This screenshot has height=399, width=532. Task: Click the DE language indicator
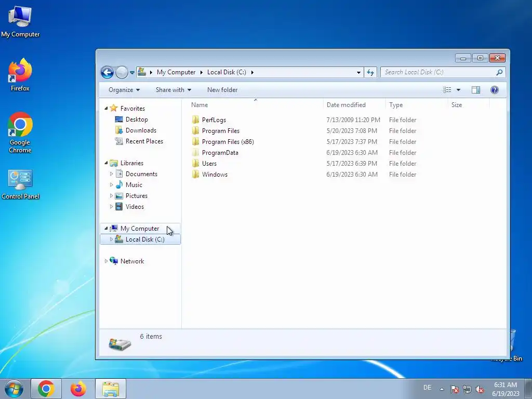coord(427,388)
